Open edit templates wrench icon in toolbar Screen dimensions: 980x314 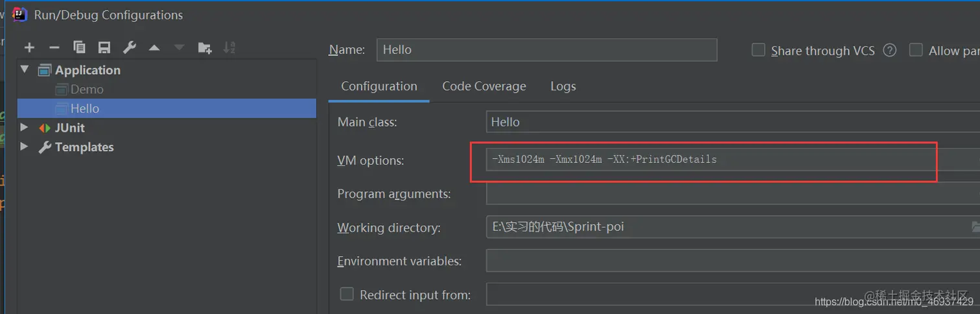click(x=129, y=47)
